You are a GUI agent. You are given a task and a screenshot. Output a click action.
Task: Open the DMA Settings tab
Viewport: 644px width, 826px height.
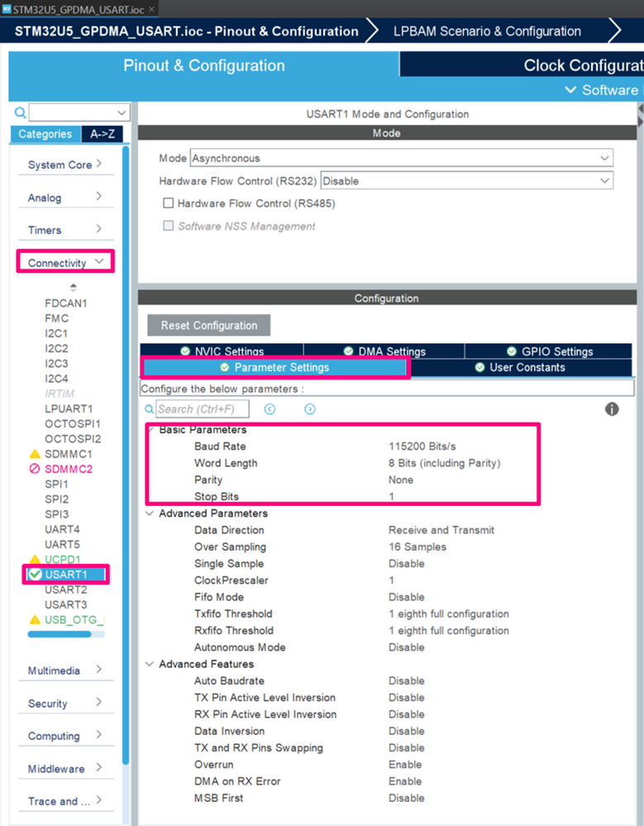384,351
